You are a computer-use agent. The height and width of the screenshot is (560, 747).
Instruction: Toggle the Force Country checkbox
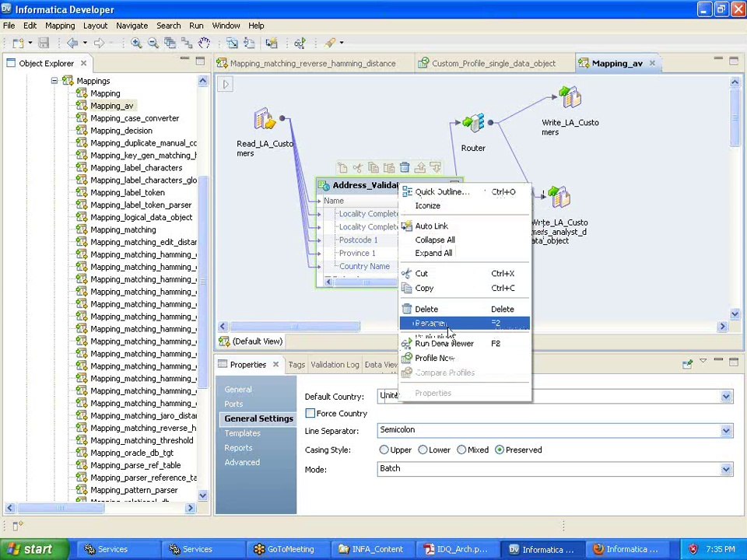pyautogui.click(x=310, y=413)
